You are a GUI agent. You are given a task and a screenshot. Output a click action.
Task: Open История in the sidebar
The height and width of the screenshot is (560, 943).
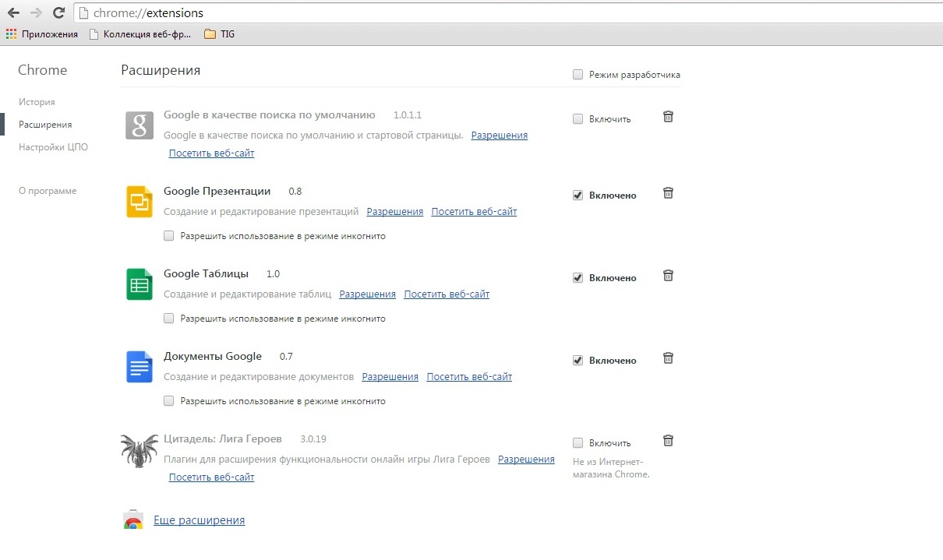tap(37, 102)
